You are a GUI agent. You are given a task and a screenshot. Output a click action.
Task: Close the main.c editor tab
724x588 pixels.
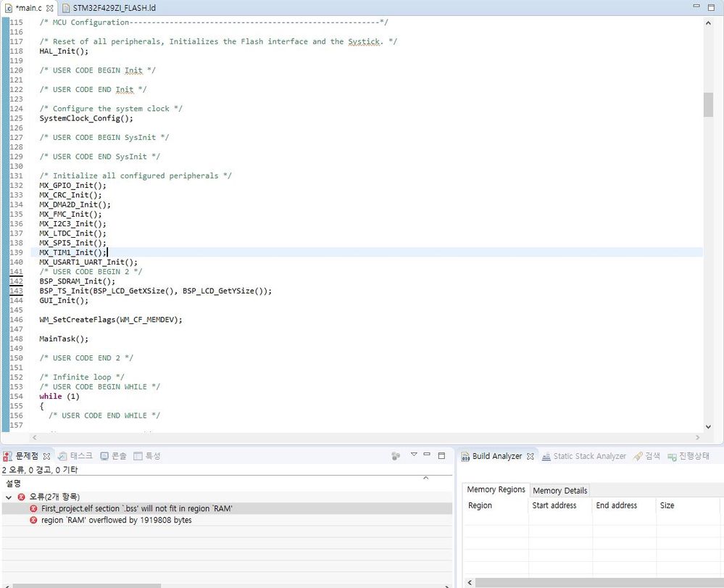(x=49, y=8)
